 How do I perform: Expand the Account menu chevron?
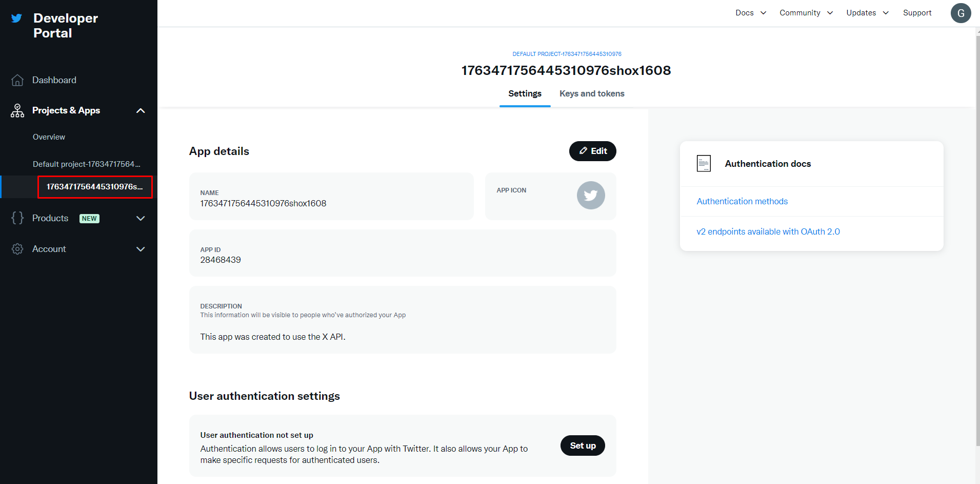tap(141, 249)
